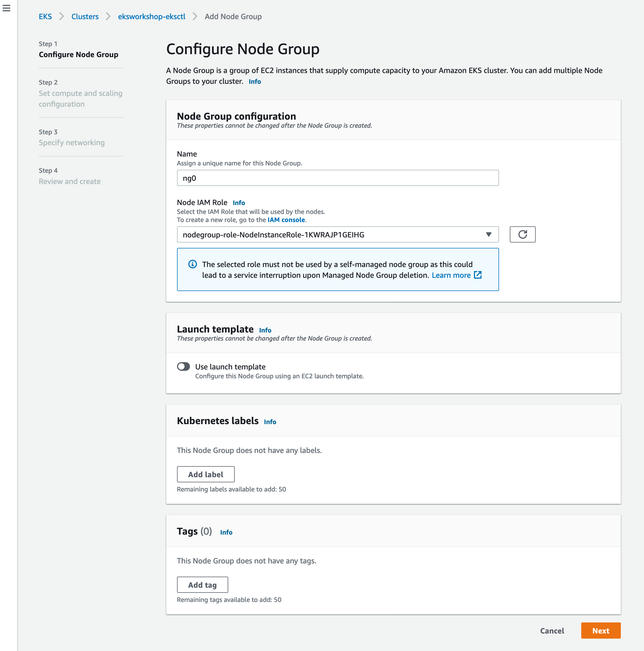Go to Clusters breadcrumb

pyautogui.click(x=85, y=16)
